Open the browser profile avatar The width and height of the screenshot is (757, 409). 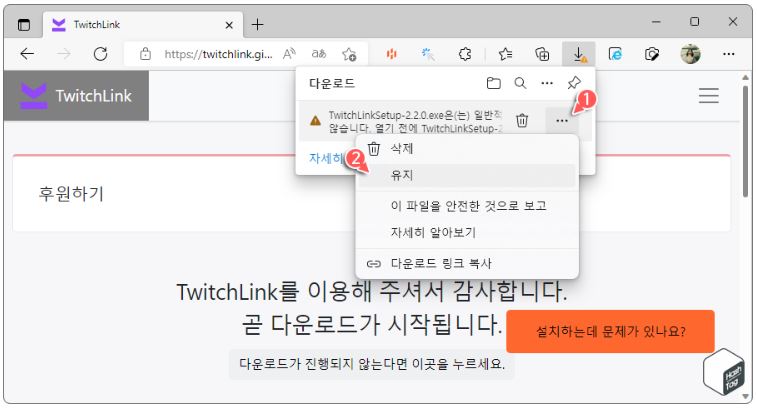(x=690, y=54)
